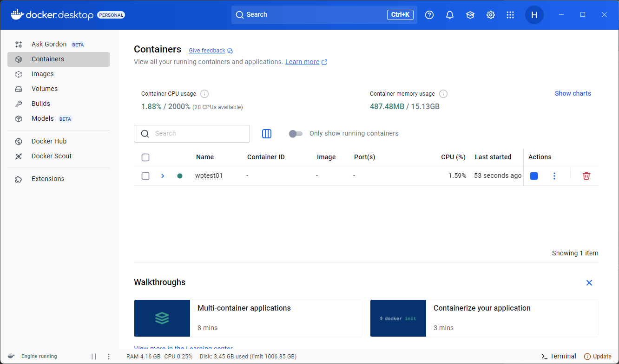Click the green running status dot

(x=180, y=176)
